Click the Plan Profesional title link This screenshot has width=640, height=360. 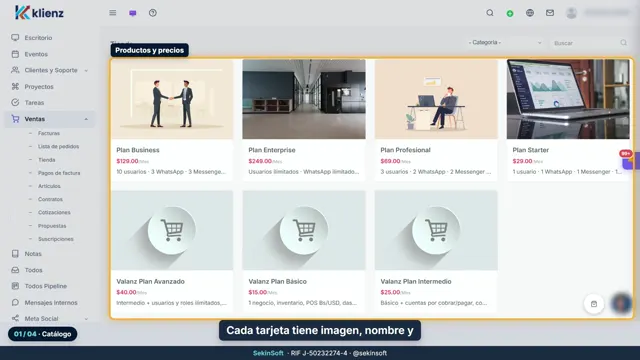point(405,150)
